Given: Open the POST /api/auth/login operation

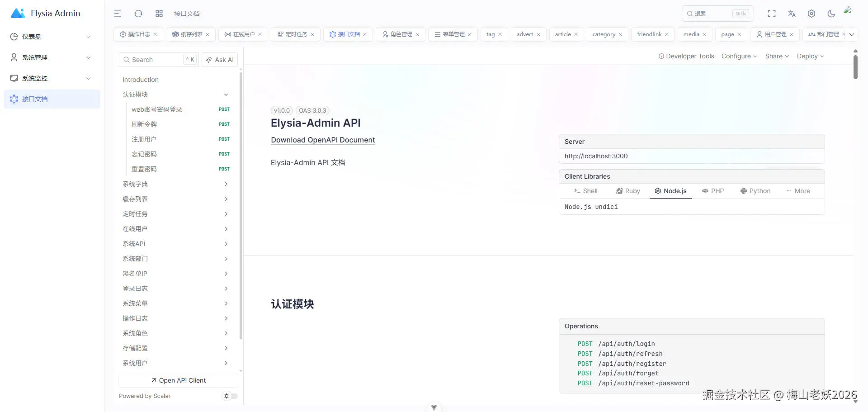Looking at the screenshot, I should pos(616,344).
